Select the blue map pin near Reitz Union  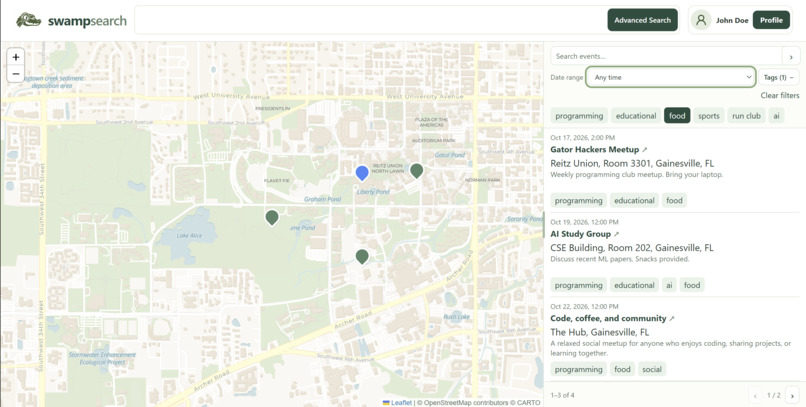tap(362, 173)
